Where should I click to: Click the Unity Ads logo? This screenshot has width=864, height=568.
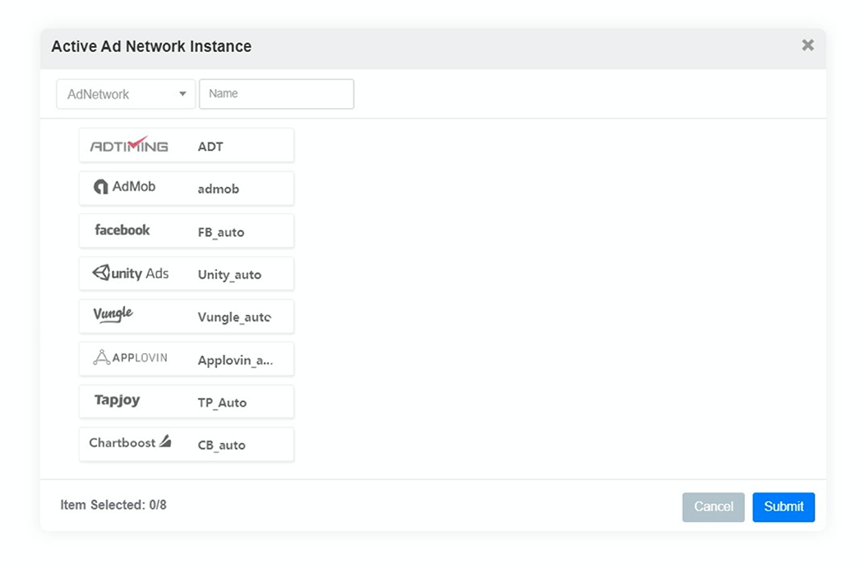pos(131,273)
